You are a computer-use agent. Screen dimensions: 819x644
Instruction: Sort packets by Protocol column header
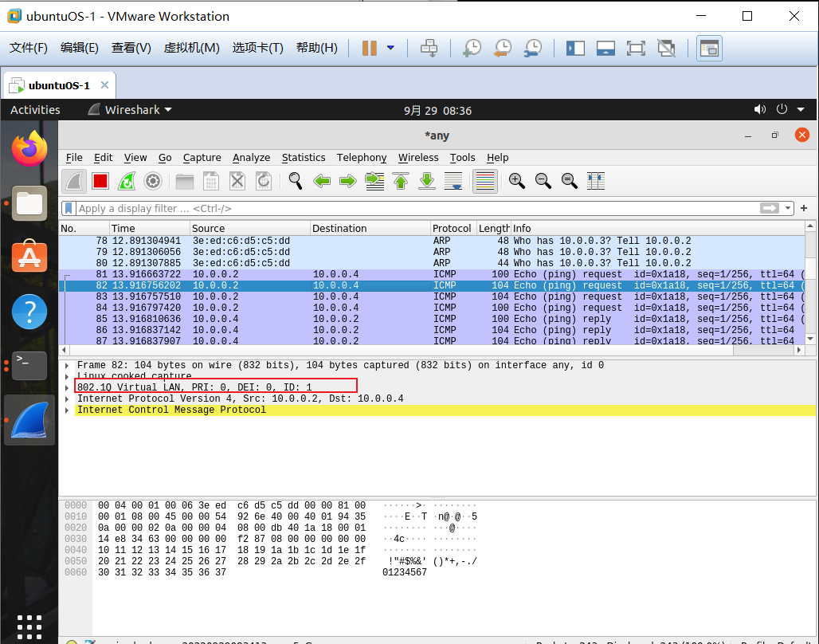[x=452, y=228]
